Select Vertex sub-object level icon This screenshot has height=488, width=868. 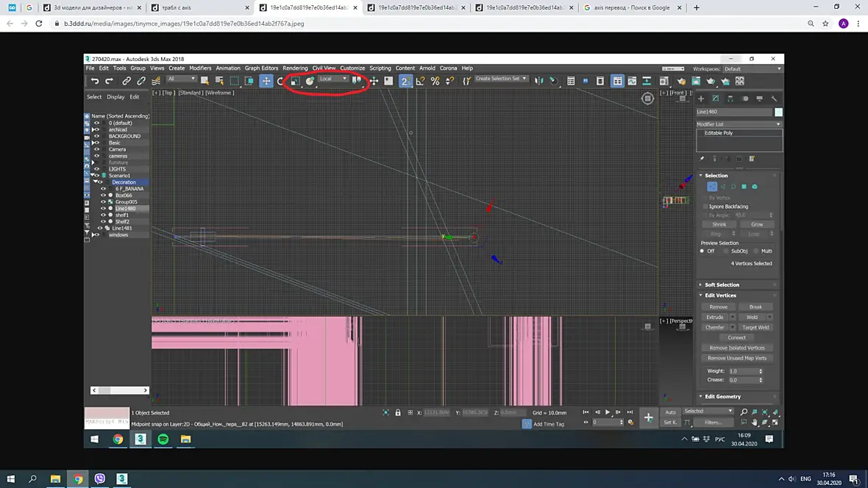pyautogui.click(x=712, y=187)
